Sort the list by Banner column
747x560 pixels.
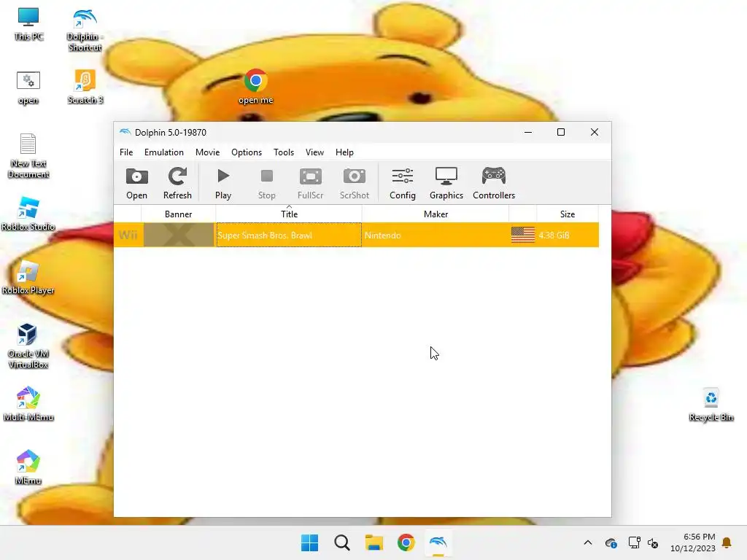pos(178,214)
